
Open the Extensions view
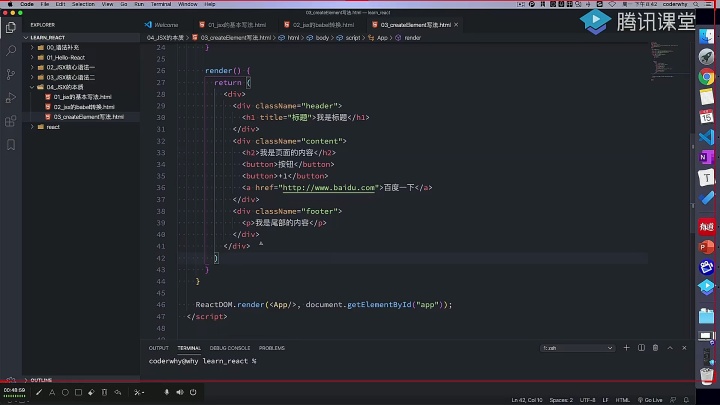pos(11,121)
